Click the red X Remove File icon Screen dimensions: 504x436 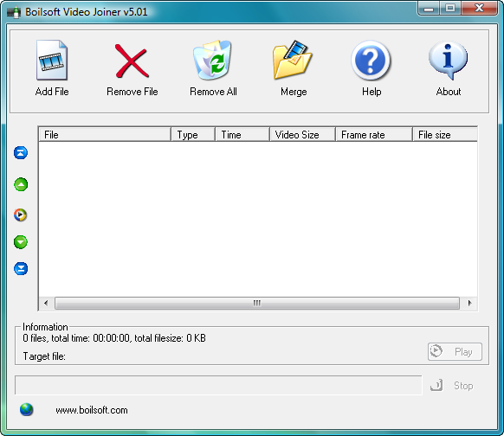(132, 61)
